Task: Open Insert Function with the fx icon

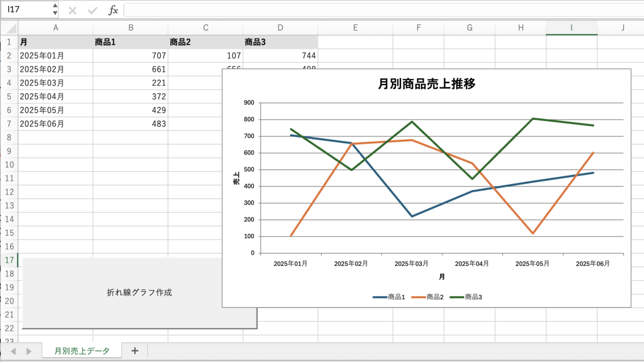Action: [113, 9]
